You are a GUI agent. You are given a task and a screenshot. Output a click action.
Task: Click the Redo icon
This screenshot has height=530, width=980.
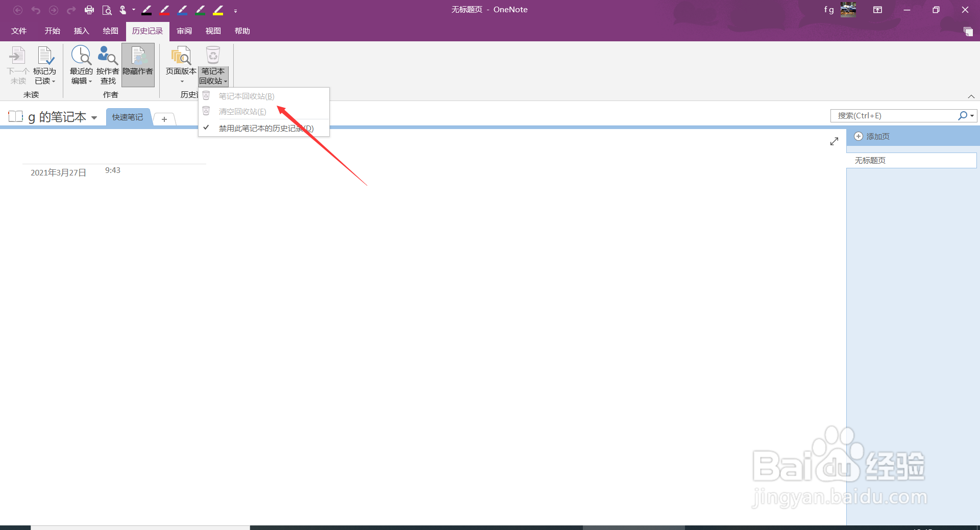(x=71, y=10)
